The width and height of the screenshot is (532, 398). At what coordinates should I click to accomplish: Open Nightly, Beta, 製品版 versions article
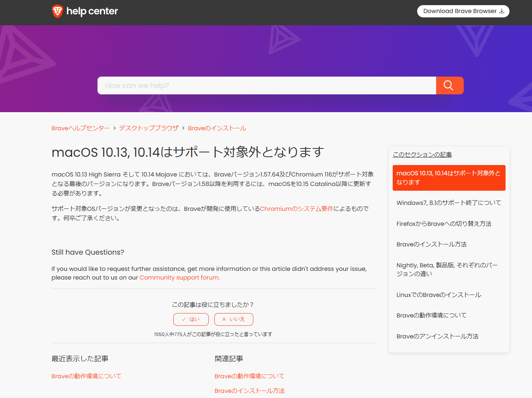click(x=447, y=269)
